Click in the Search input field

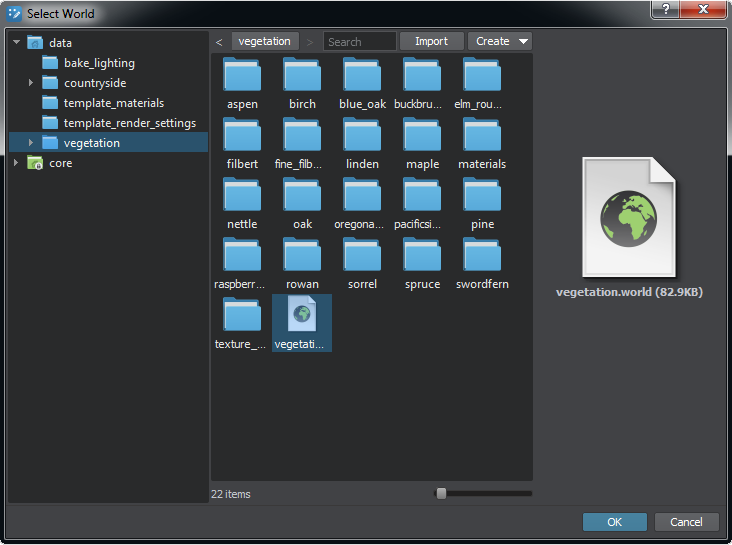coord(360,42)
